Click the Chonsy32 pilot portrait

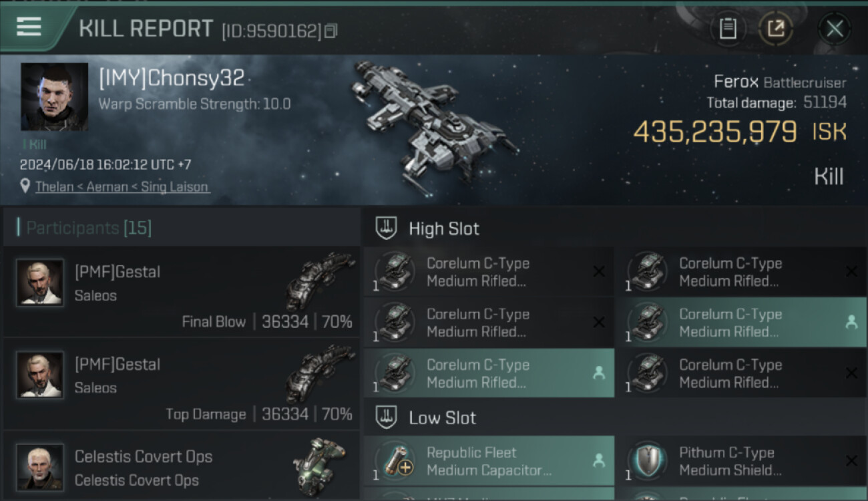tap(54, 96)
